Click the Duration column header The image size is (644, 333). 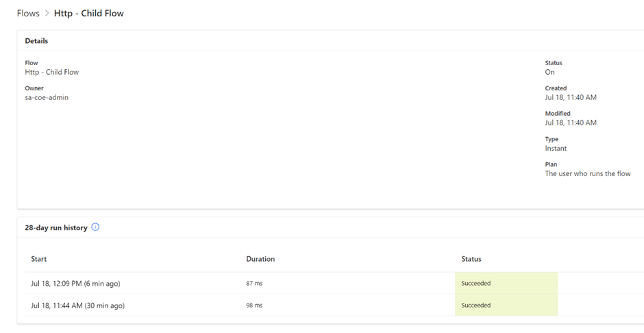[x=260, y=259]
